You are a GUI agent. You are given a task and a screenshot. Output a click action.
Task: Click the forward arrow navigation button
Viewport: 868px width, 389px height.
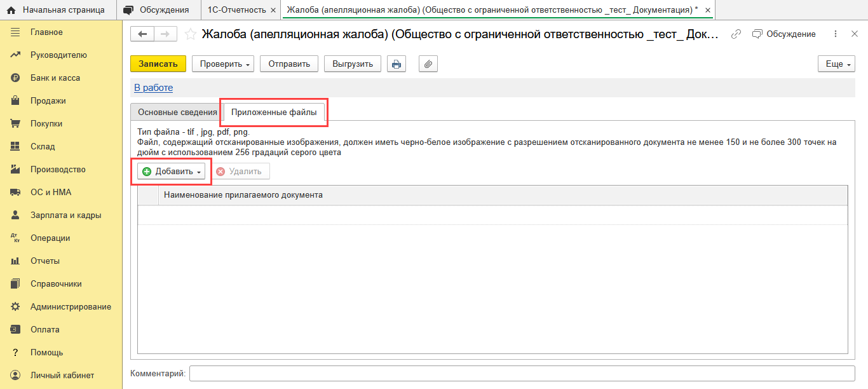(x=165, y=34)
